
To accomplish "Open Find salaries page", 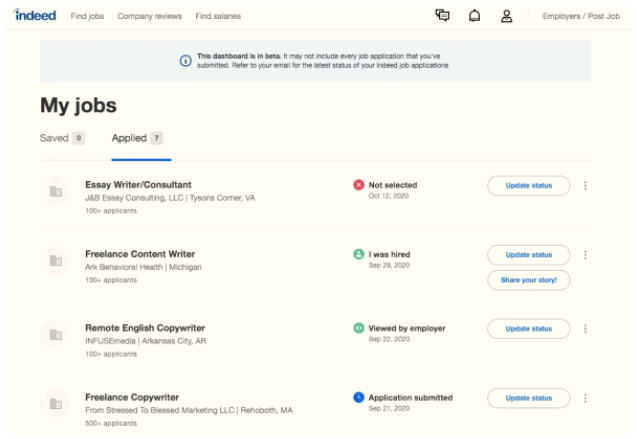I will pos(218,16).
